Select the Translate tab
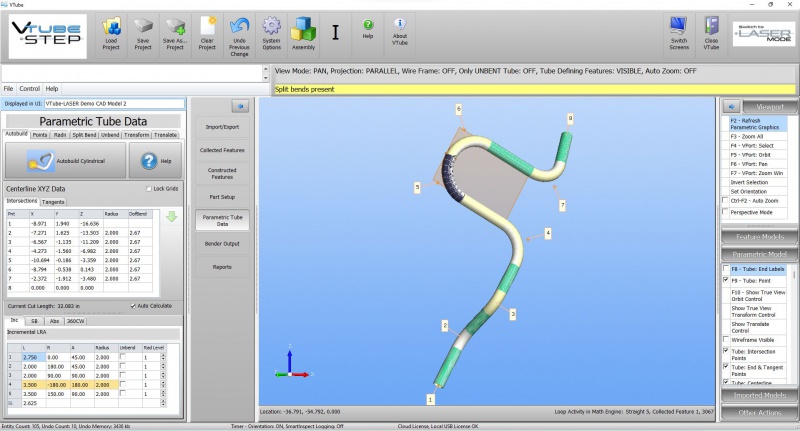Screen dimensions: 800x431 click(x=165, y=135)
